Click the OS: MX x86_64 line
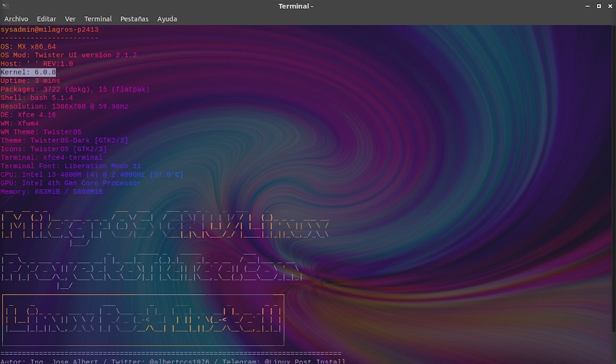Viewport: 616px width, 364px height. (x=28, y=47)
